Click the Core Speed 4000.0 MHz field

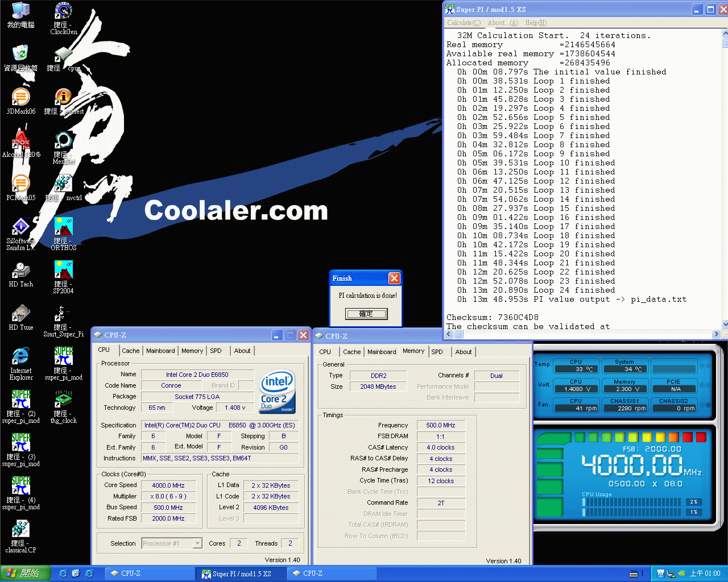pos(168,485)
